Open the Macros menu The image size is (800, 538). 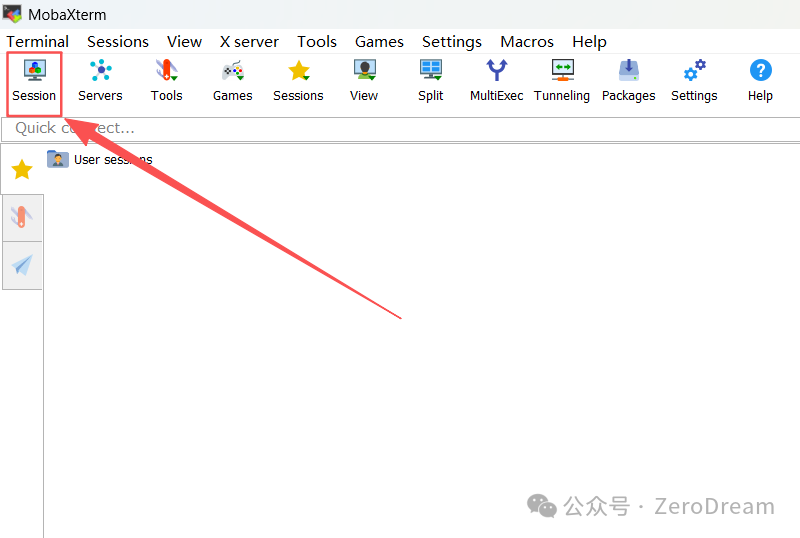coord(527,41)
